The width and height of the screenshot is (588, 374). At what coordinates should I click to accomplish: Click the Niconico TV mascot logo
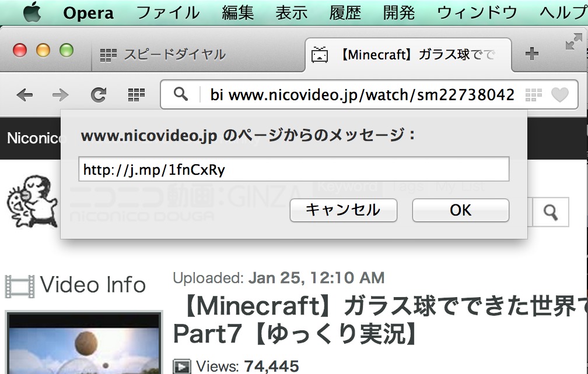(32, 202)
